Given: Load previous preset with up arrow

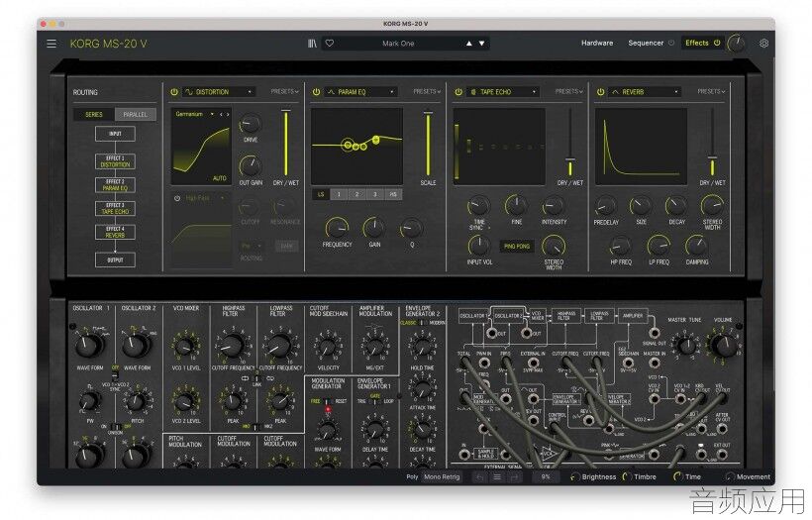Looking at the screenshot, I should 469,44.
